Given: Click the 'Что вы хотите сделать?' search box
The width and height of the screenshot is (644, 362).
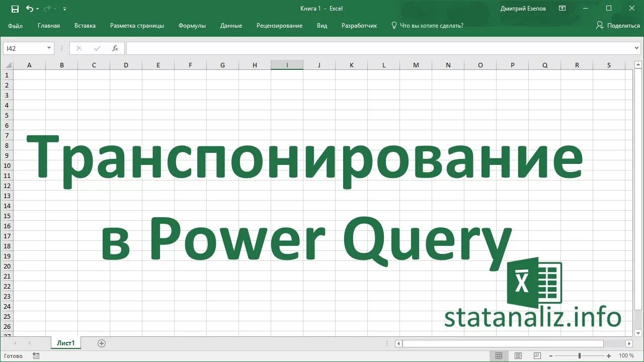Looking at the screenshot, I should pos(431,26).
